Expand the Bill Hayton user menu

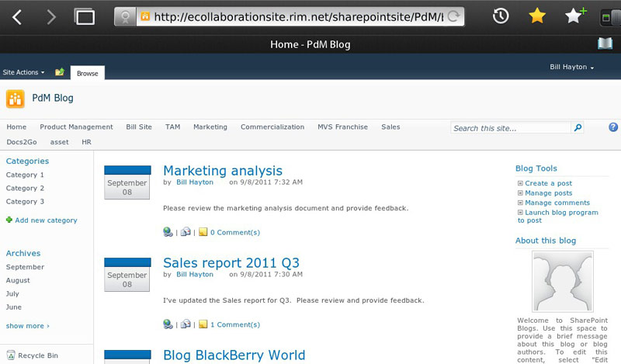(x=572, y=67)
